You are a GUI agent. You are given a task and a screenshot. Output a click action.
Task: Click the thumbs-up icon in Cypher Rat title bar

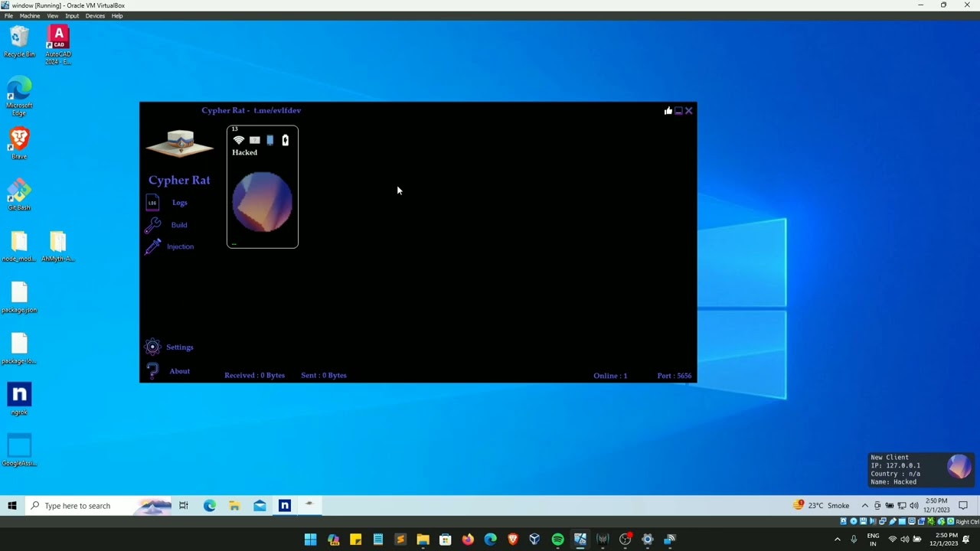click(668, 111)
